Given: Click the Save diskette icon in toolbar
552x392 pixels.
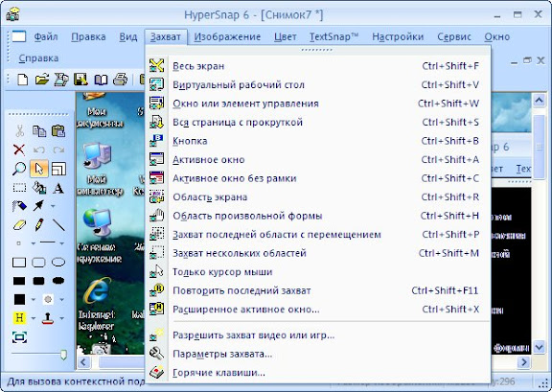Looking at the screenshot, I should 80,80.
